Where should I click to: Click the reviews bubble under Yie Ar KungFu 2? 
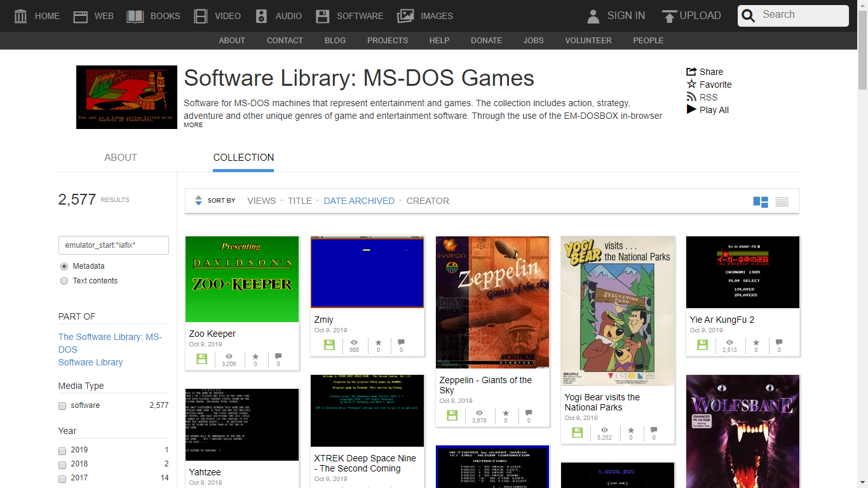coord(779,342)
